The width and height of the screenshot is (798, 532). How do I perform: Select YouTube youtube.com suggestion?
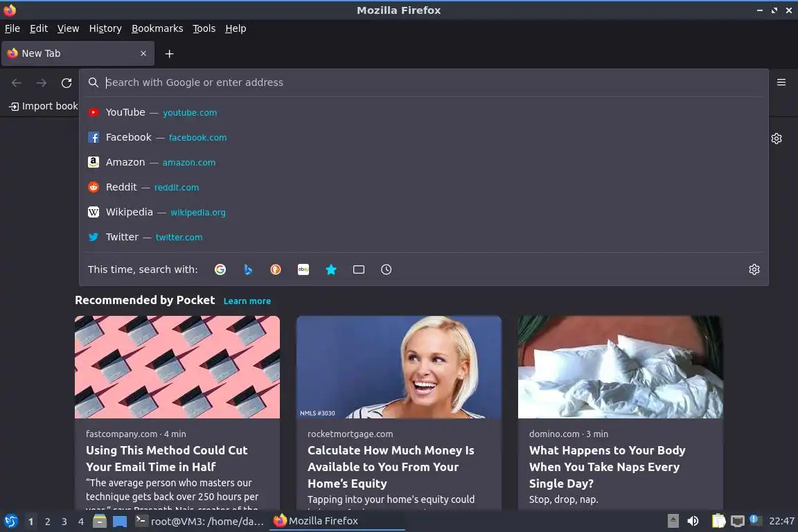point(424,112)
